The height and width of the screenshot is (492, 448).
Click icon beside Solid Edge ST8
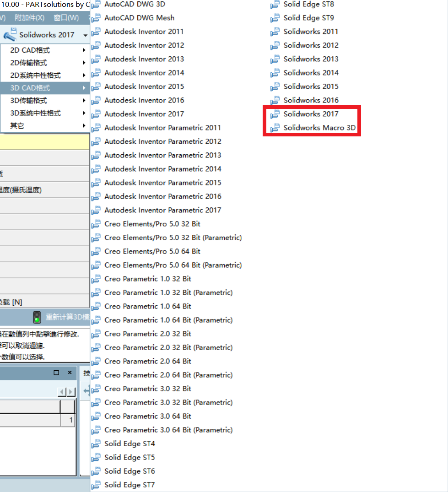[x=275, y=5]
